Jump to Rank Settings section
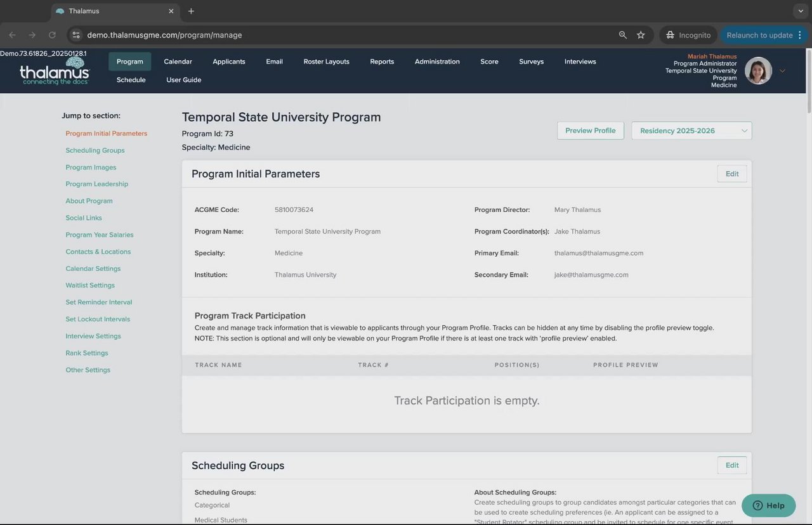 coord(86,353)
